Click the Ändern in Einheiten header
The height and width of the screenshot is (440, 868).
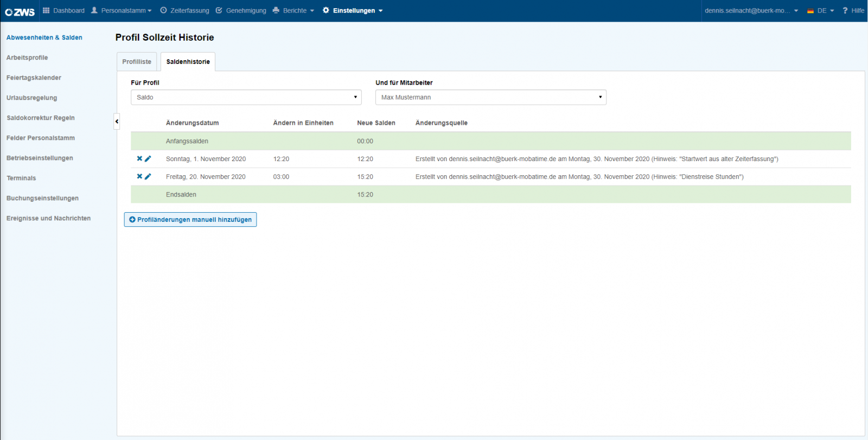(x=303, y=123)
